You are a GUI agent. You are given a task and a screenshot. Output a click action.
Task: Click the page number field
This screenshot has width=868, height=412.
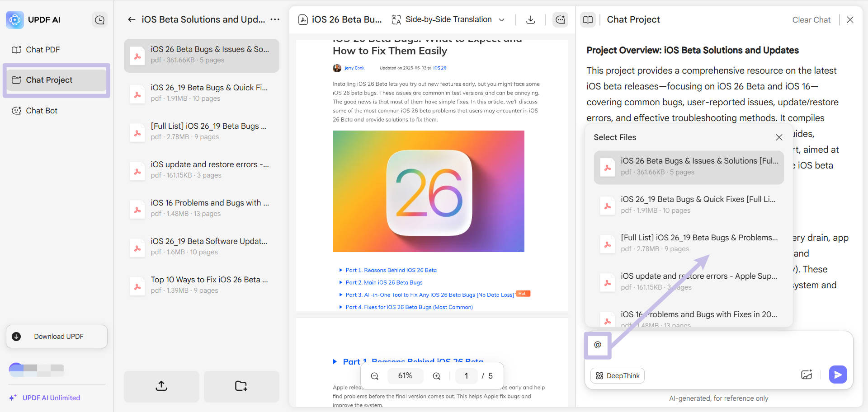[466, 376]
